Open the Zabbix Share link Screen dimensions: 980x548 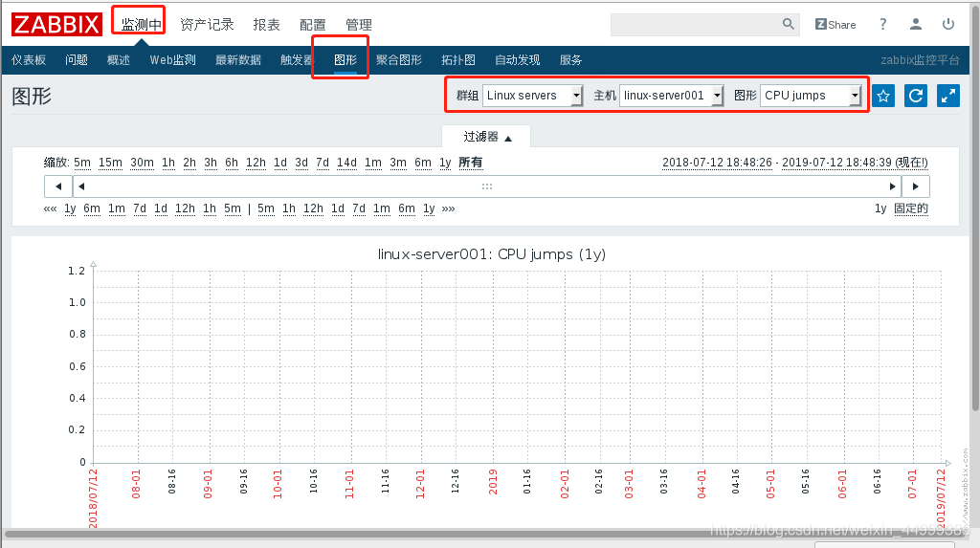point(835,24)
